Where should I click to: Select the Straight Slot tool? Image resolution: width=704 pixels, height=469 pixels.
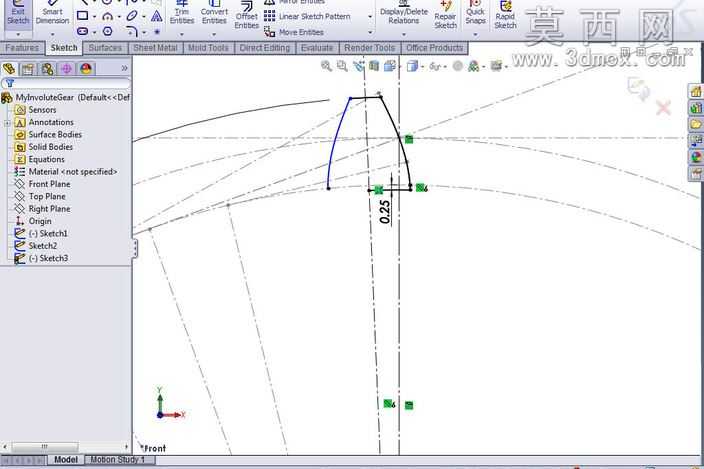click(83, 31)
